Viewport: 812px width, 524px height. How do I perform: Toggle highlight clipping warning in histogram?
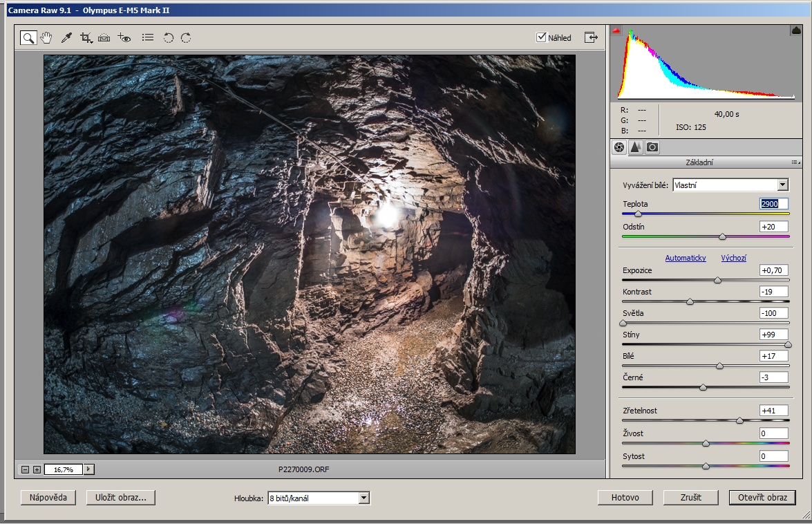tap(795, 30)
